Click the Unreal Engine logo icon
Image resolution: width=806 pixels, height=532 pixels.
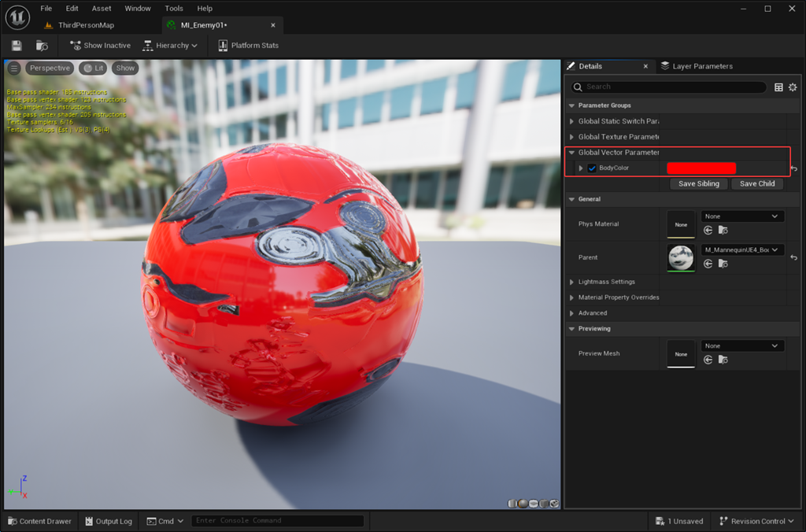click(17, 17)
